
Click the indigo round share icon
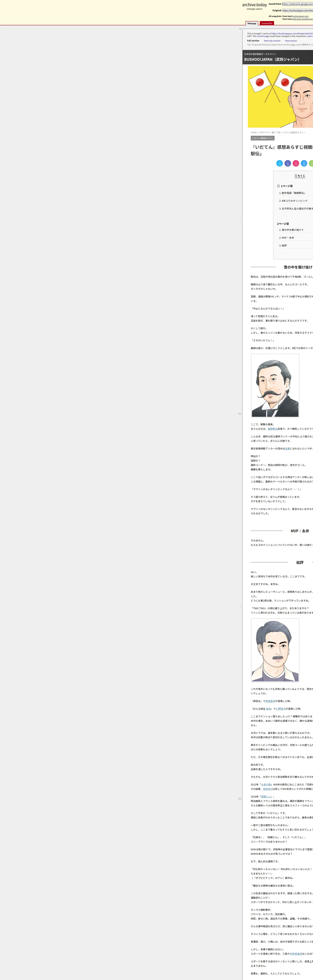(x=288, y=164)
